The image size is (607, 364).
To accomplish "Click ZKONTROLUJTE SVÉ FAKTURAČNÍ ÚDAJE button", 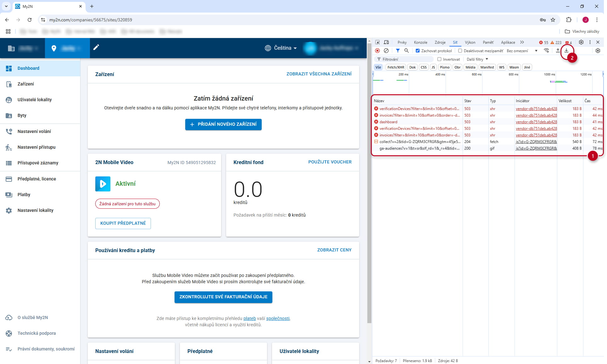I will pyautogui.click(x=223, y=297).
